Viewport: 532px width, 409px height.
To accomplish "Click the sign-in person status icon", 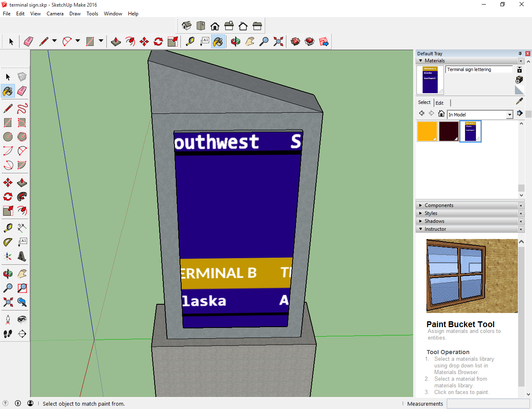I will pyautogui.click(x=30, y=403).
